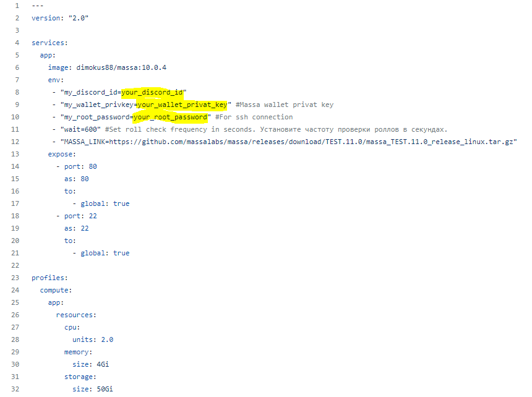532x397 pixels.
Task: Click the services: key on line 4
Action: click(x=49, y=43)
